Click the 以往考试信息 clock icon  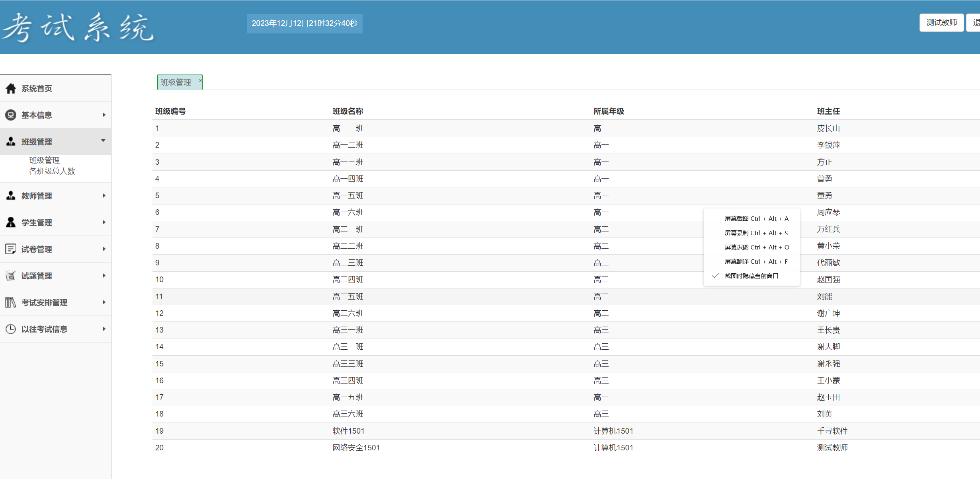tap(11, 329)
